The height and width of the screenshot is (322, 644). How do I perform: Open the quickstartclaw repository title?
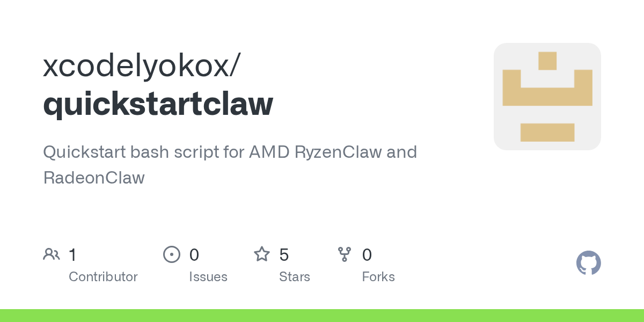click(x=158, y=104)
